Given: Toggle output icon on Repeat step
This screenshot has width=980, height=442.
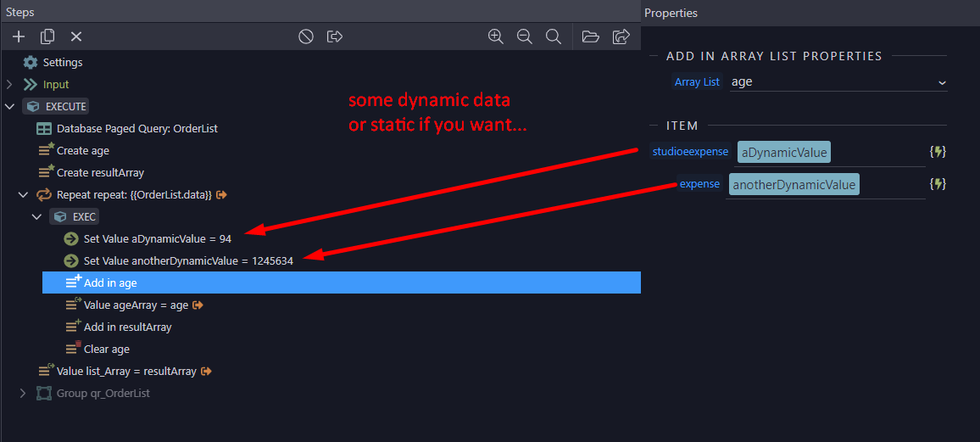Looking at the screenshot, I should [x=221, y=195].
